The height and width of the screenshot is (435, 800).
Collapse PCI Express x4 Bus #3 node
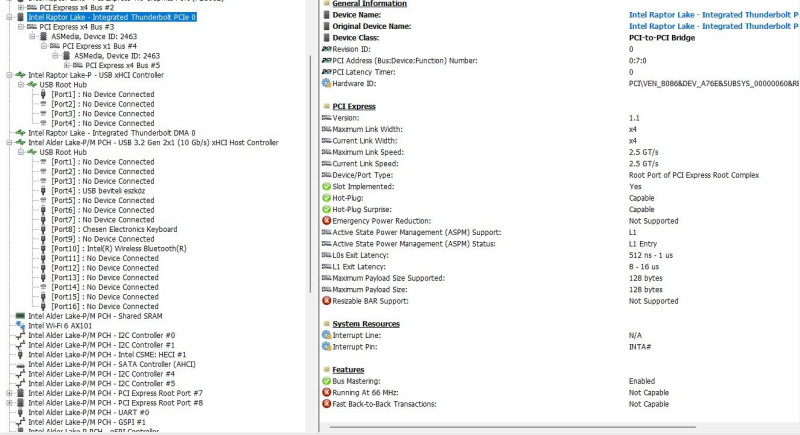coord(21,27)
